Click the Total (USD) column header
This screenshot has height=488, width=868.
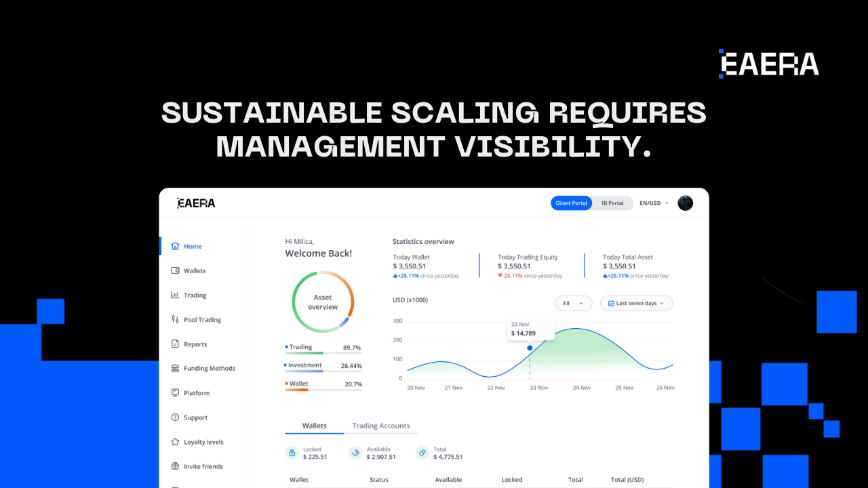(627, 479)
